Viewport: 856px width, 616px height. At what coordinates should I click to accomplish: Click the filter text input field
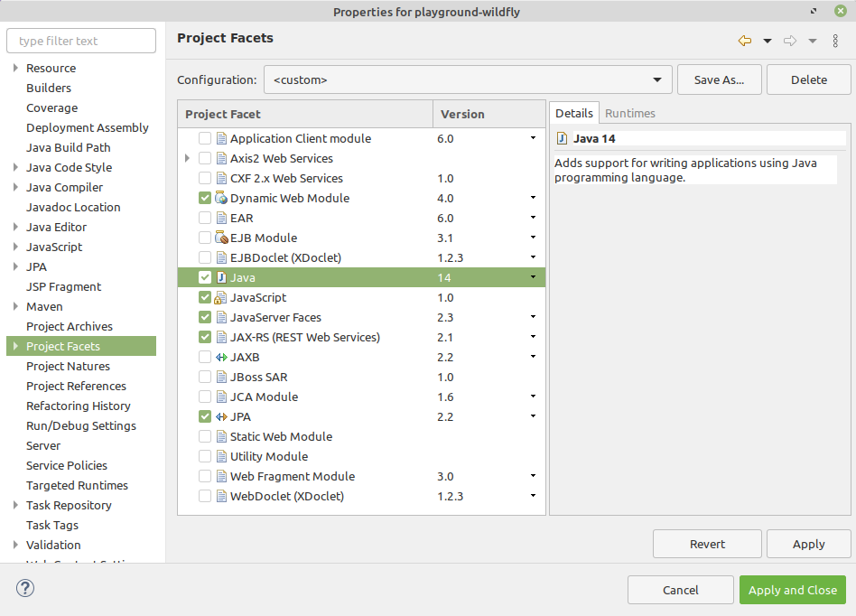[80, 41]
